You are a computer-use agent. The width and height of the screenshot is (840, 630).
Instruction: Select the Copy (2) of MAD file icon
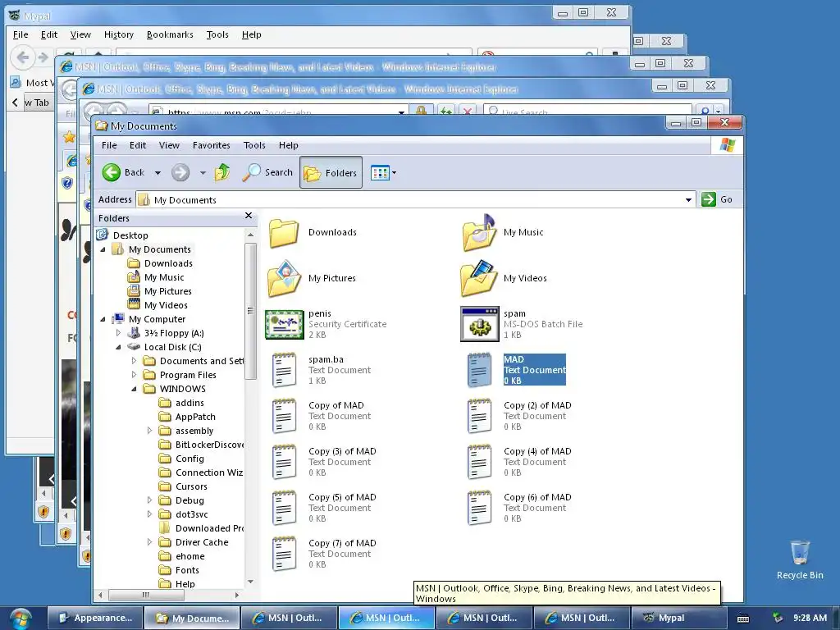479,416
